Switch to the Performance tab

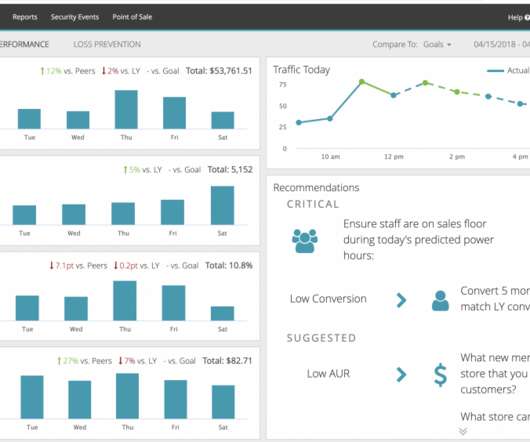coord(24,44)
